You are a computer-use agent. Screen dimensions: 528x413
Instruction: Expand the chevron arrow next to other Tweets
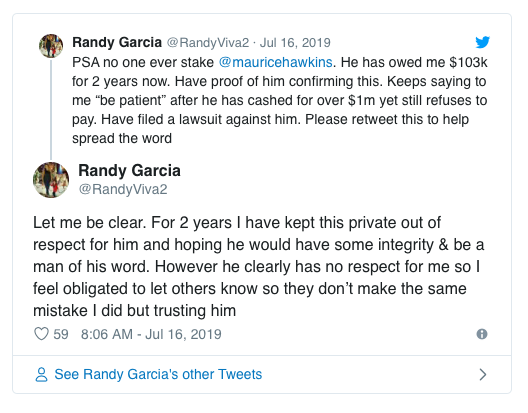tap(483, 374)
